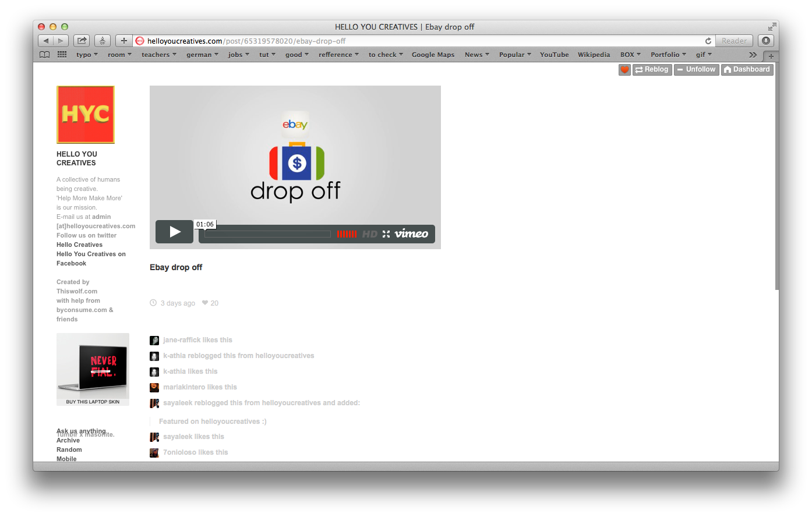
Task: Toggle the orange heart like button
Action: click(624, 70)
